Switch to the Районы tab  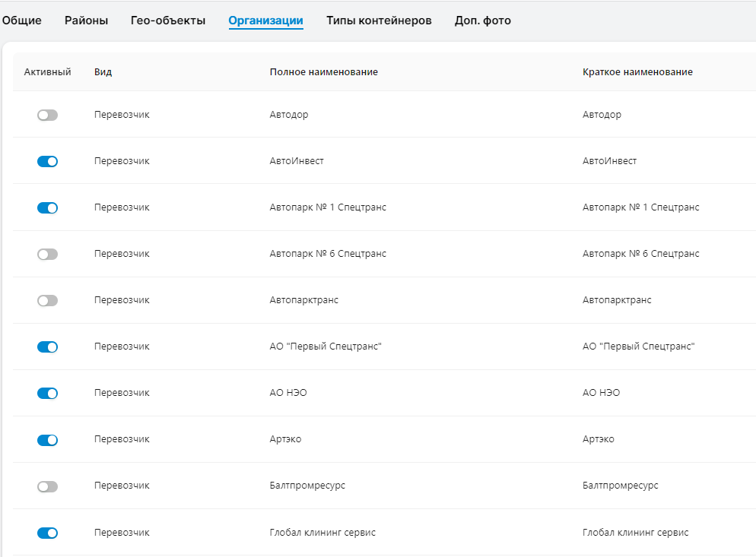(86, 21)
